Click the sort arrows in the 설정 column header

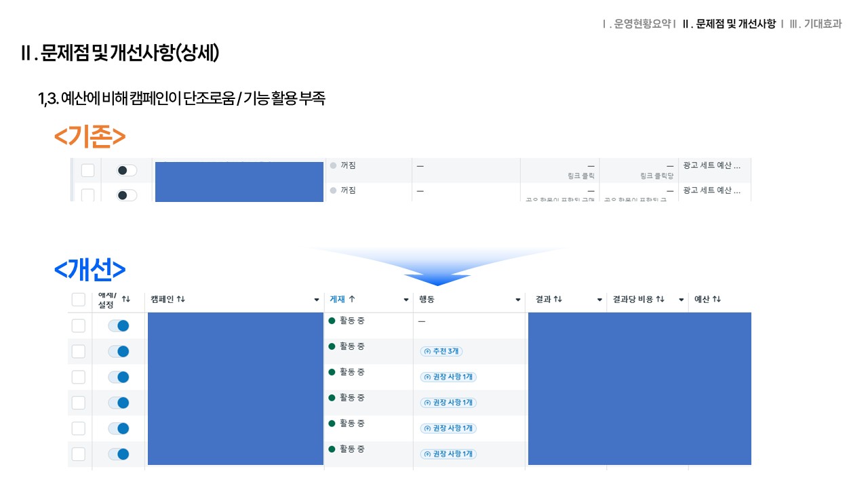125,299
